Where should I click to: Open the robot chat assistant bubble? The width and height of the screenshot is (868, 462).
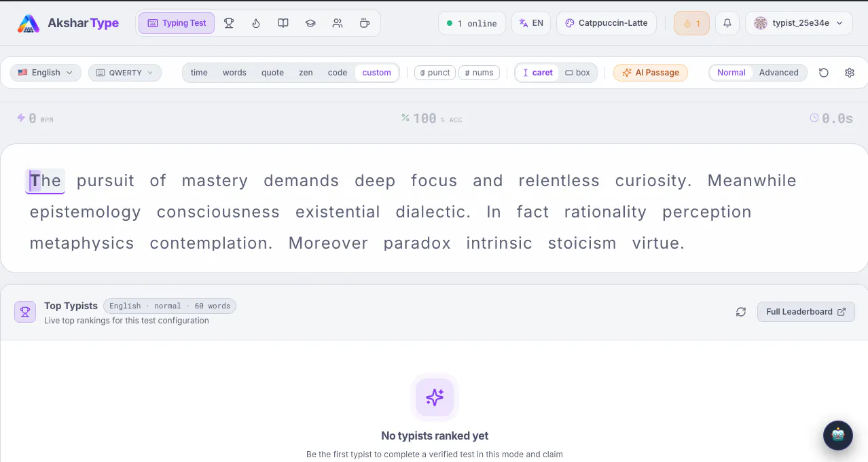[838, 436]
